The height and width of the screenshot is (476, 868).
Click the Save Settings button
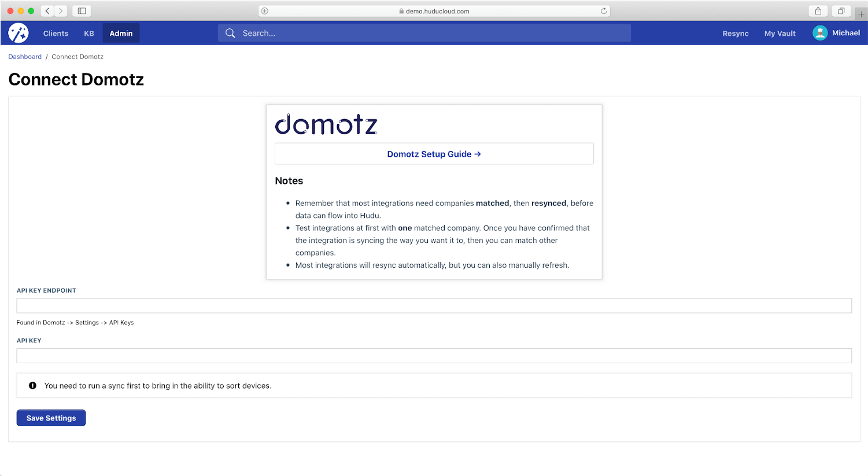(51, 418)
